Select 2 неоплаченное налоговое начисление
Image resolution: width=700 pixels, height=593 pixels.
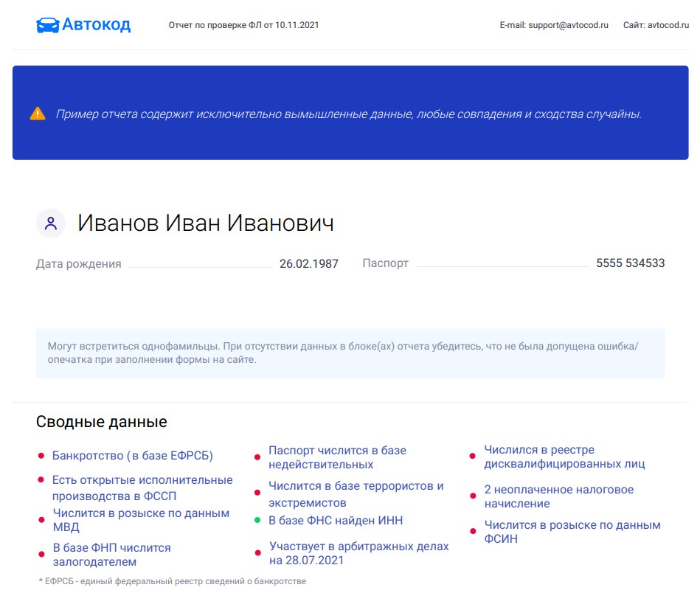558,496
